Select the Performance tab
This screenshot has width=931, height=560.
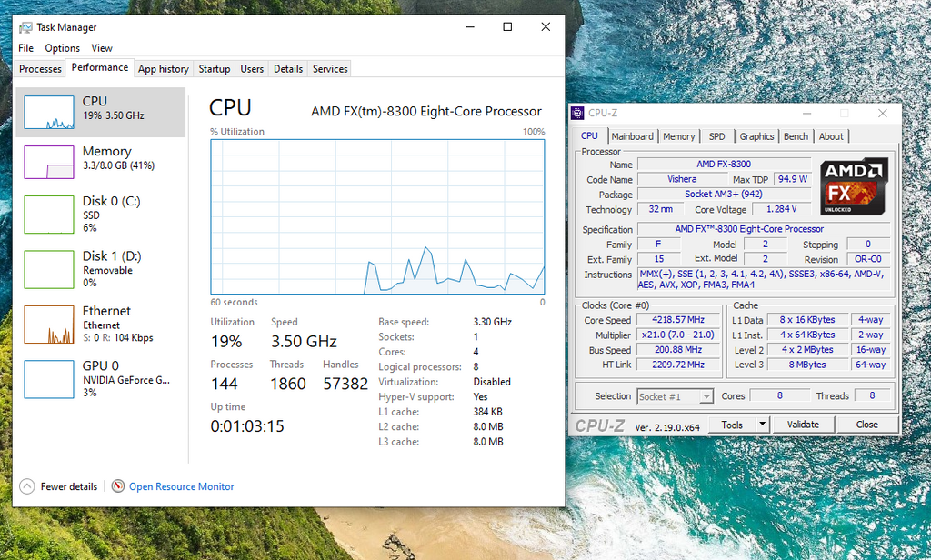(100, 67)
